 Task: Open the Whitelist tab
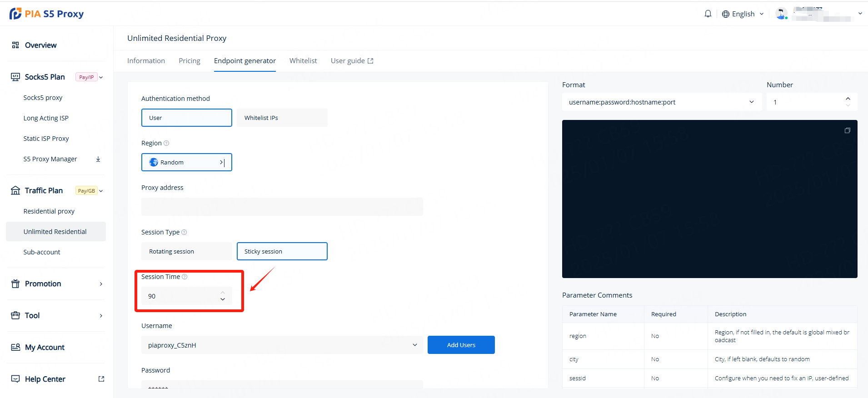(x=303, y=61)
